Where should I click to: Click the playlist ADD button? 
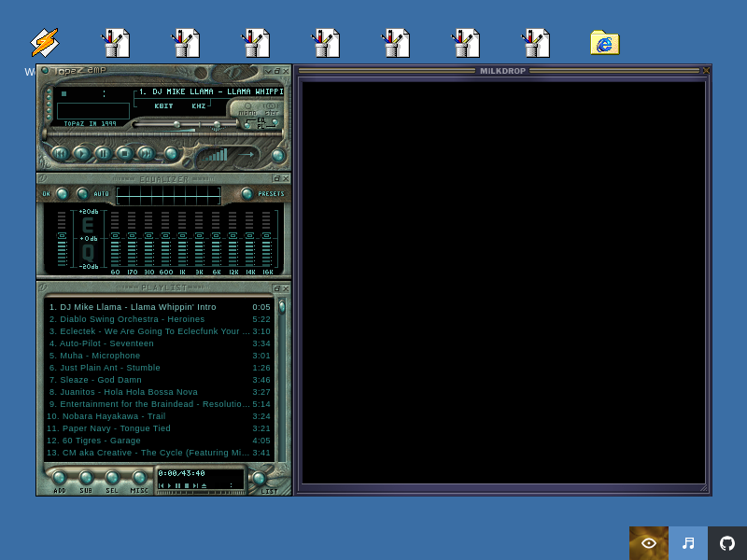tap(60, 478)
